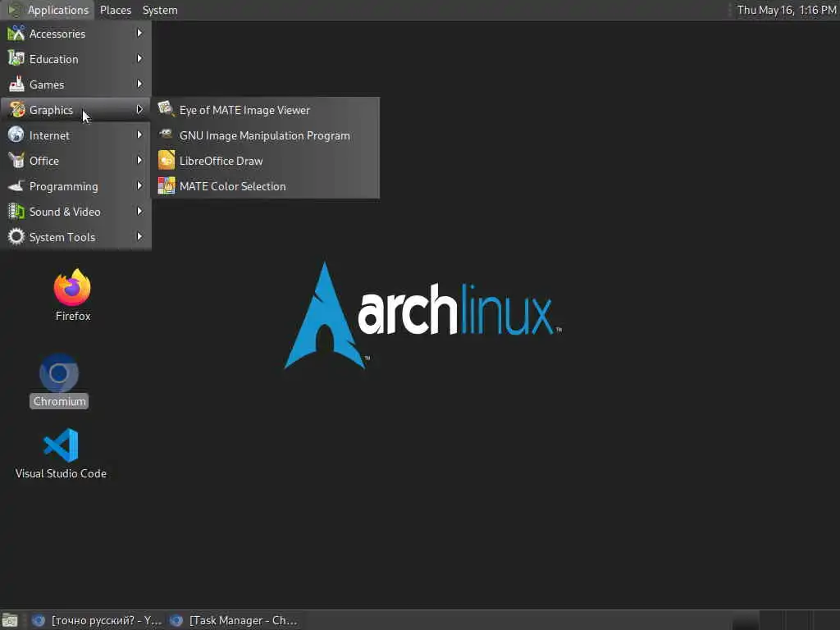840x630 pixels.
Task: Click the Games label in the menu
Action: pos(47,84)
